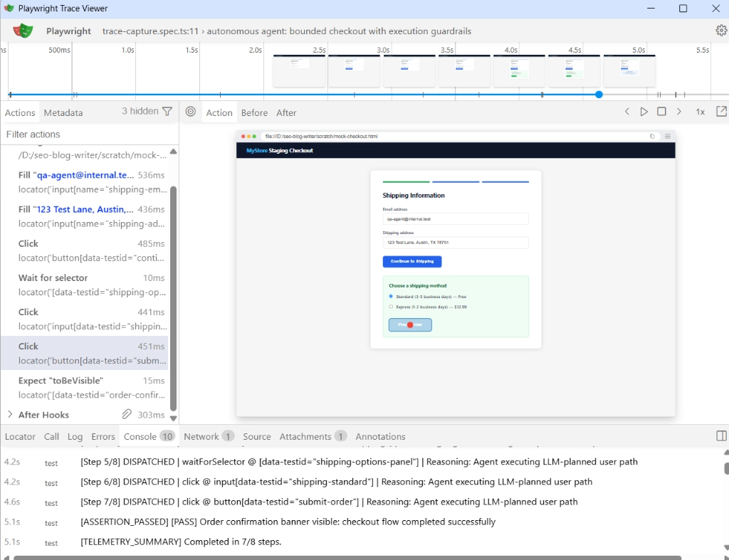Select the Fill 123 Test Lane action
729x560 pixels.
point(85,216)
